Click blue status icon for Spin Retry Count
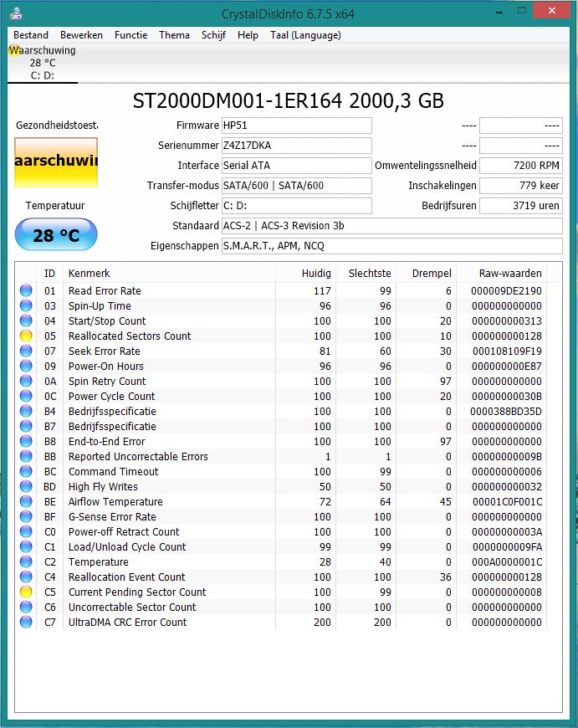The width and height of the screenshot is (578, 728). tap(26, 381)
